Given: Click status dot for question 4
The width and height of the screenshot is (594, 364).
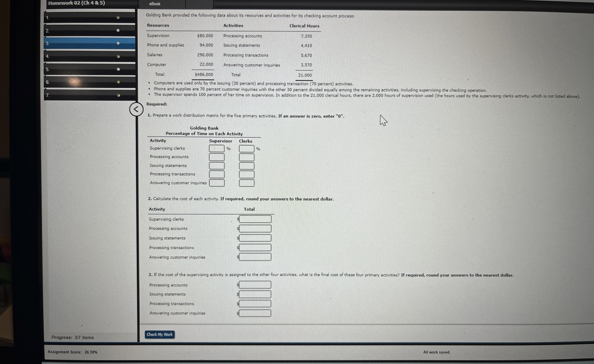Looking at the screenshot, I should (118, 57).
